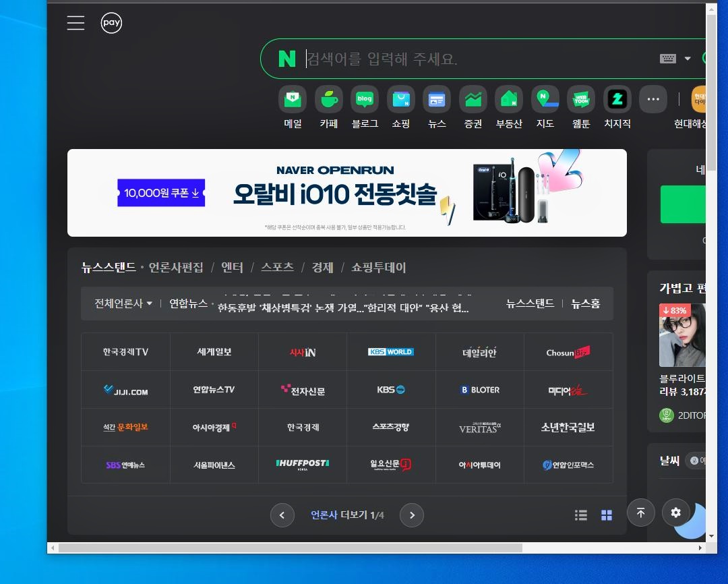Go to next press page arrow
This screenshot has height=584, width=728.
412,515
